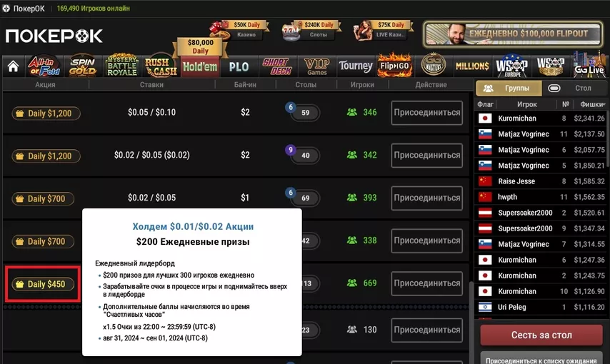Select the Spin Gold game icon
This screenshot has height=364, width=610.
(x=82, y=66)
